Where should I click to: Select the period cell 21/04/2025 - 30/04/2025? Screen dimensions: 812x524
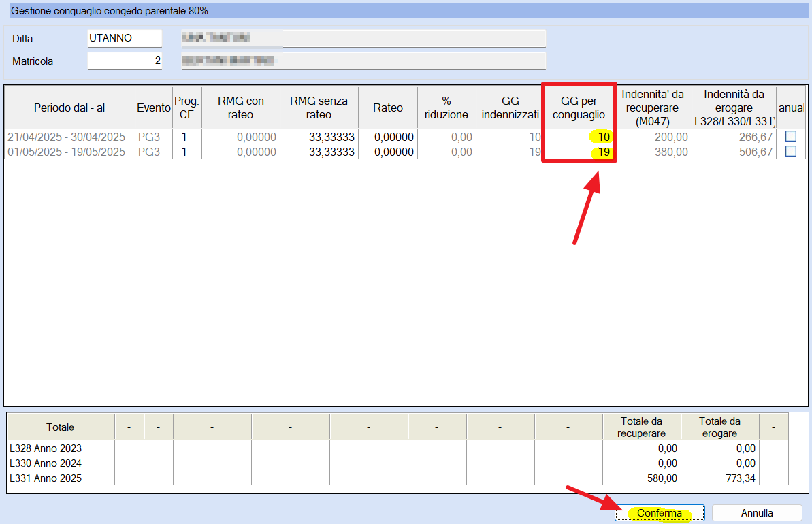(x=69, y=137)
